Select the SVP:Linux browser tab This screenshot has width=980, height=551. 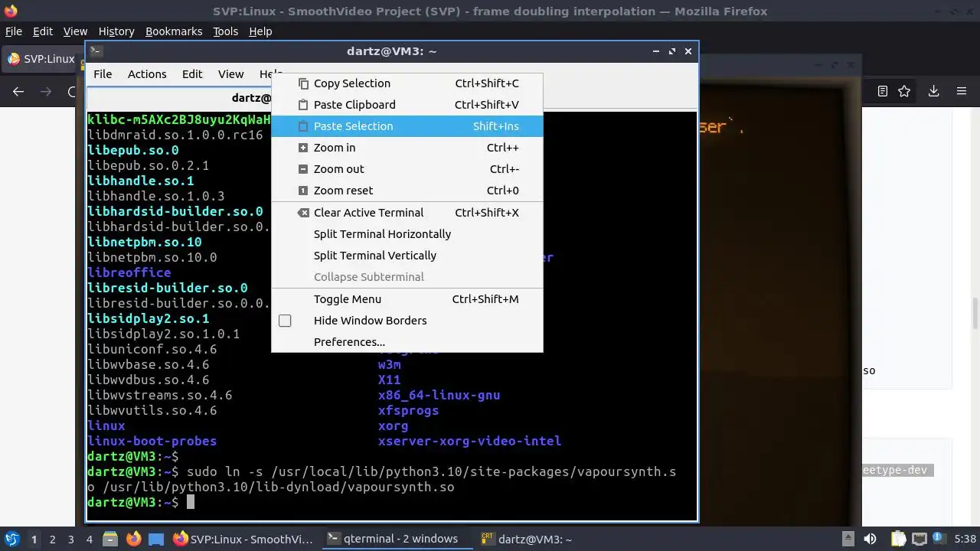click(43, 59)
